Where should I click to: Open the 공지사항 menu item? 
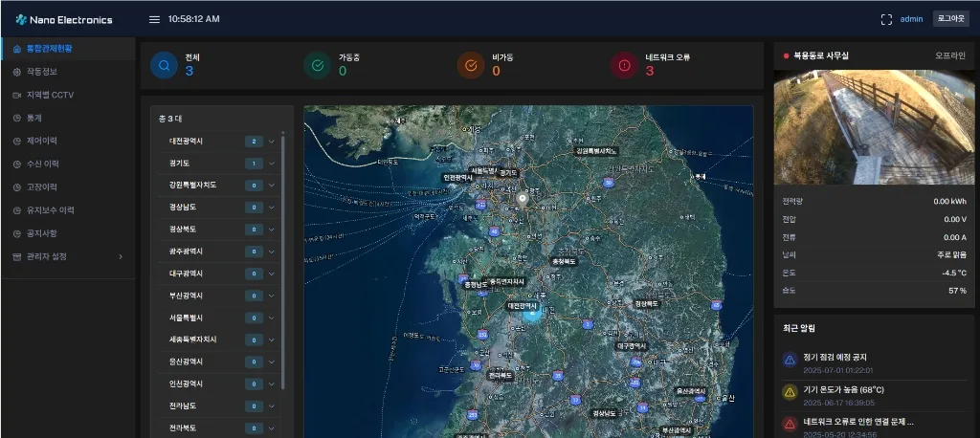pos(68,233)
